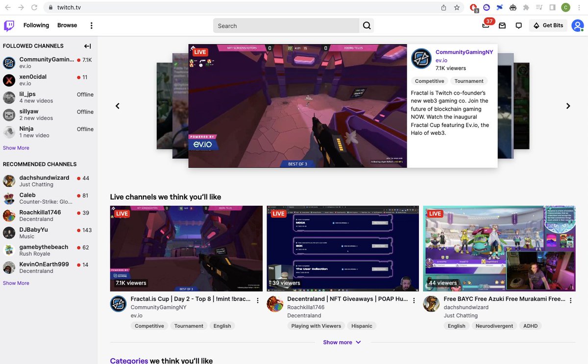Go to next carousel stream
The height and width of the screenshot is (364, 588).
568,106
